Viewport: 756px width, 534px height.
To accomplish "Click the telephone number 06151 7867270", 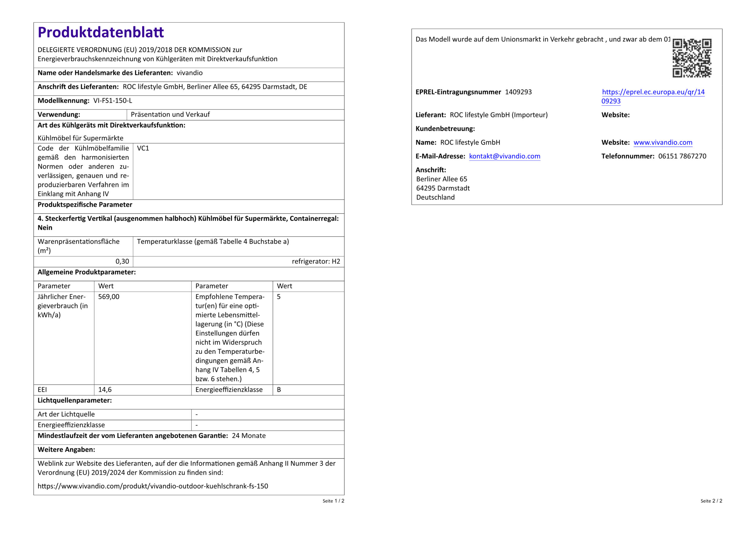I will tap(682, 156).
